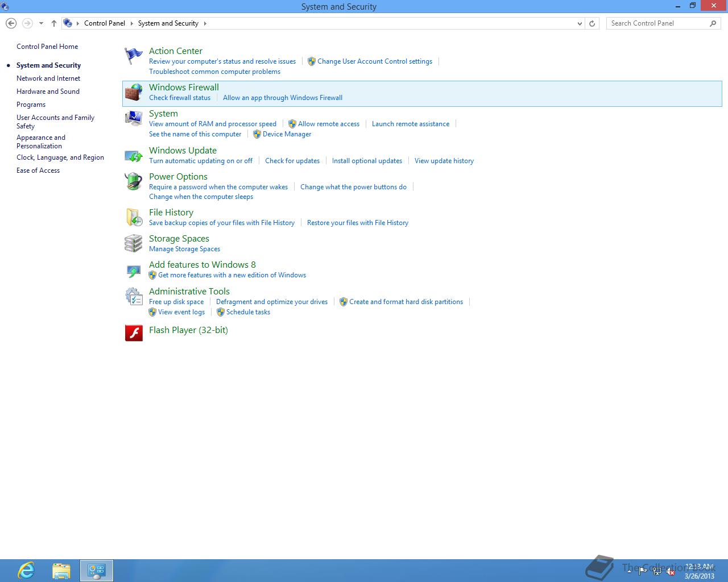The height and width of the screenshot is (582, 728).
Task: Open View amount of RAM and processor speed
Action: pos(213,124)
